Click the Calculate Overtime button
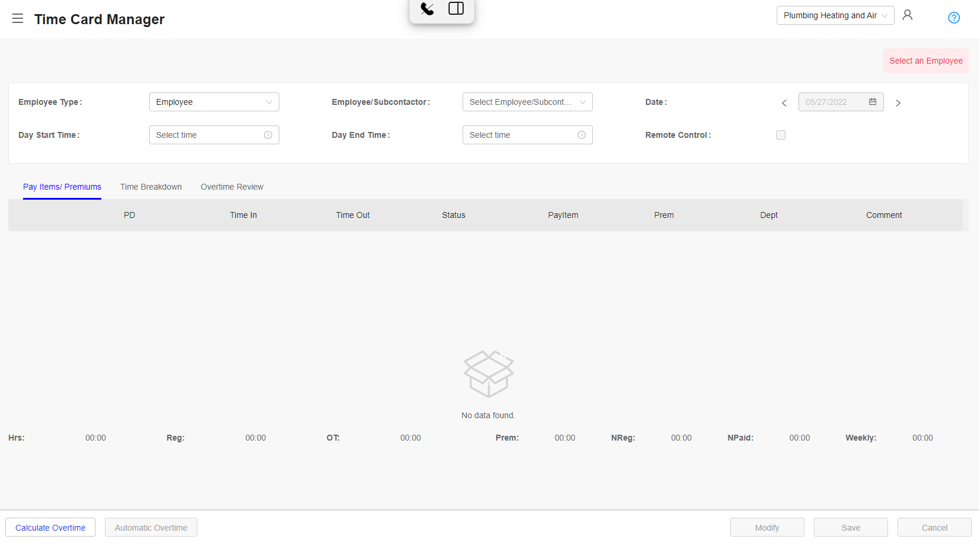The image size is (980, 546). point(50,528)
